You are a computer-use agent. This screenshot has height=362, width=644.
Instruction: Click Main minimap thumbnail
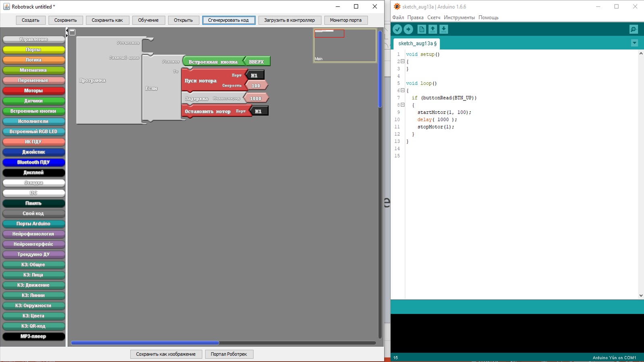click(x=345, y=45)
